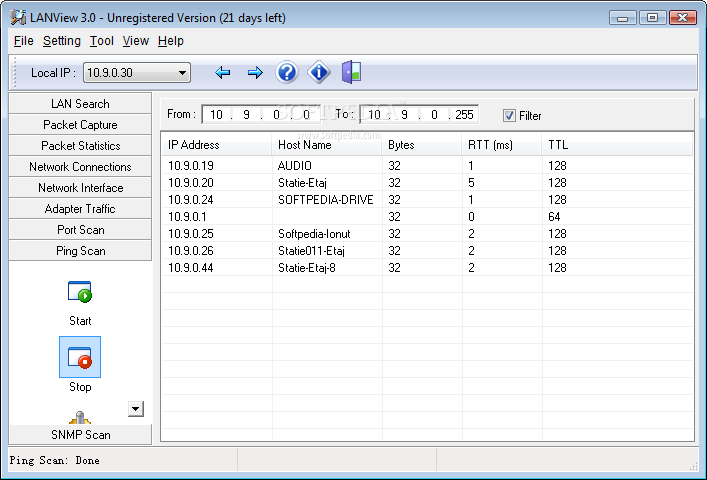Click RTT value 5 for Statie-Etaj
Viewport: 707px width, 480px height.
(471, 183)
